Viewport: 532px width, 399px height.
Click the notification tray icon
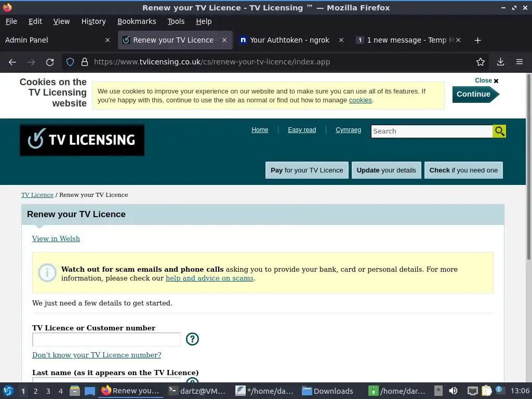[x=500, y=391]
